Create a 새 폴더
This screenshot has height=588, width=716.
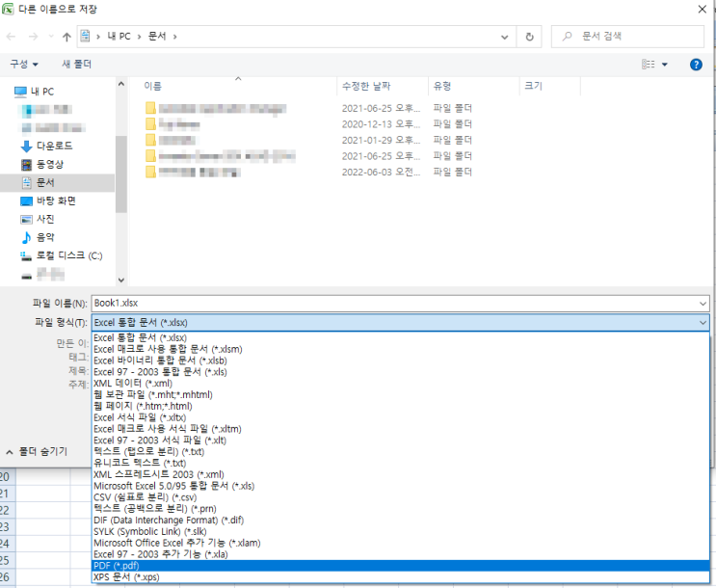[x=76, y=64]
